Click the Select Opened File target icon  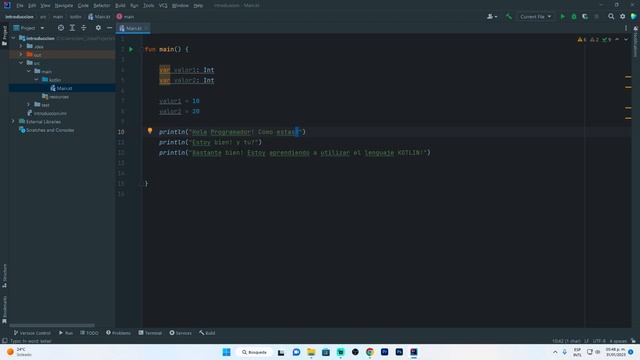(x=61, y=28)
